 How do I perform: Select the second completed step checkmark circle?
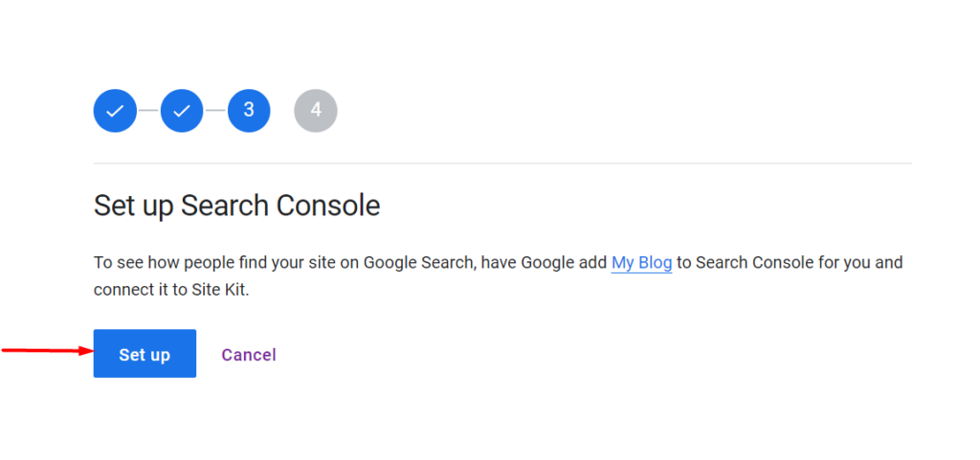(x=182, y=111)
